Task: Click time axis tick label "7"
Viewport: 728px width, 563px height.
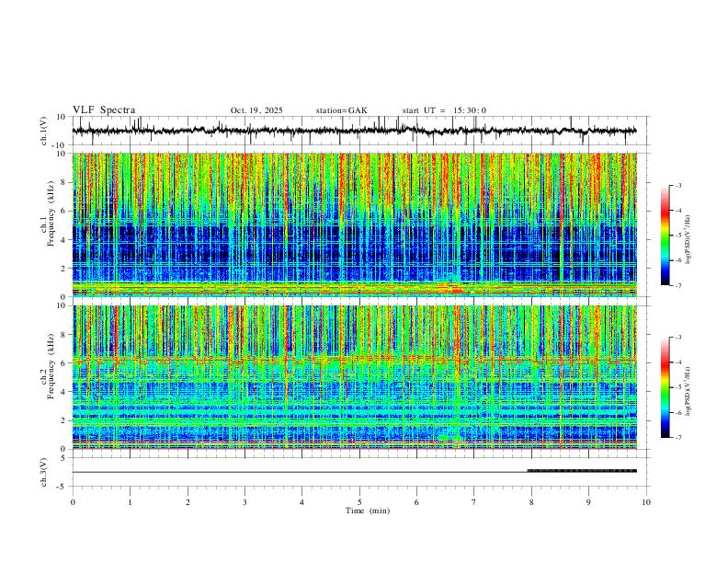Action: point(474,502)
